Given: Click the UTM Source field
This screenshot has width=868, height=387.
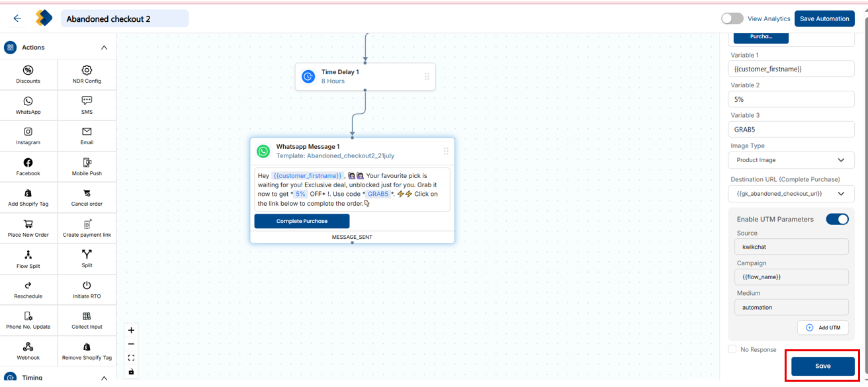Looking at the screenshot, I should (791, 246).
